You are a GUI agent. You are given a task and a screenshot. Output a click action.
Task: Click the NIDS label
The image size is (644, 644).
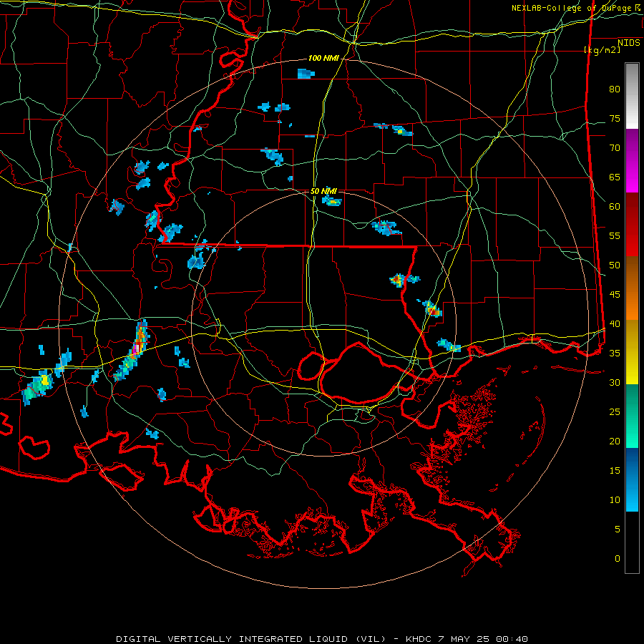(x=628, y=43)
